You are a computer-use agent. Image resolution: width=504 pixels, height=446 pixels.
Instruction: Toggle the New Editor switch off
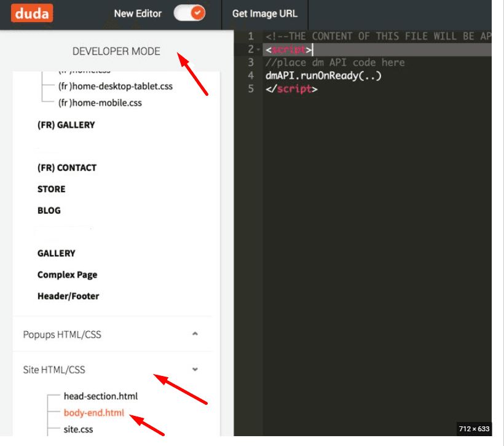189,13
